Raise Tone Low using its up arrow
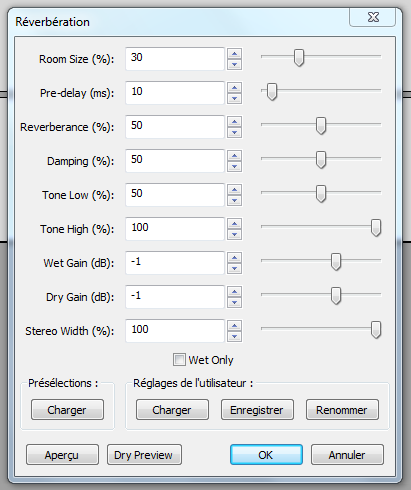 (x=235, y=190)
